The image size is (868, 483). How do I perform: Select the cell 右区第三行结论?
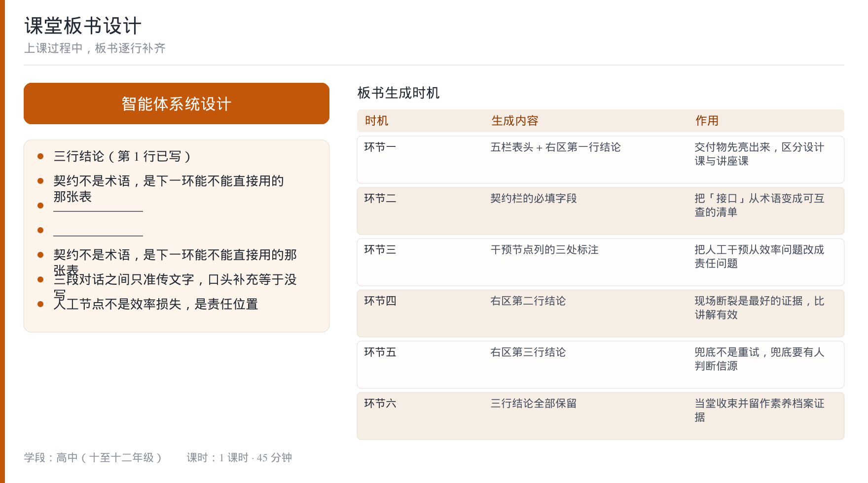(x=528, y=352)
